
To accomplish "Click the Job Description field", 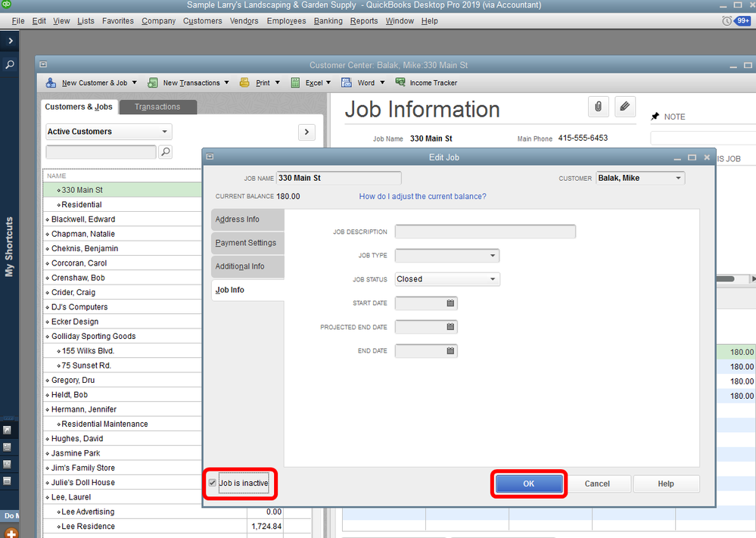I will [x=485, y=232].
